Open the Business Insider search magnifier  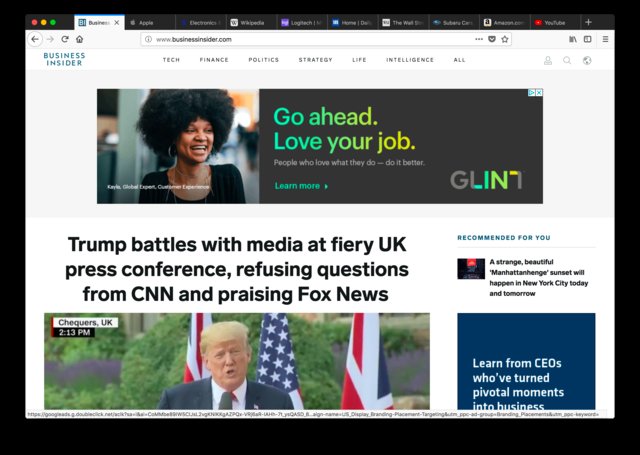click(x=567, y=60)
